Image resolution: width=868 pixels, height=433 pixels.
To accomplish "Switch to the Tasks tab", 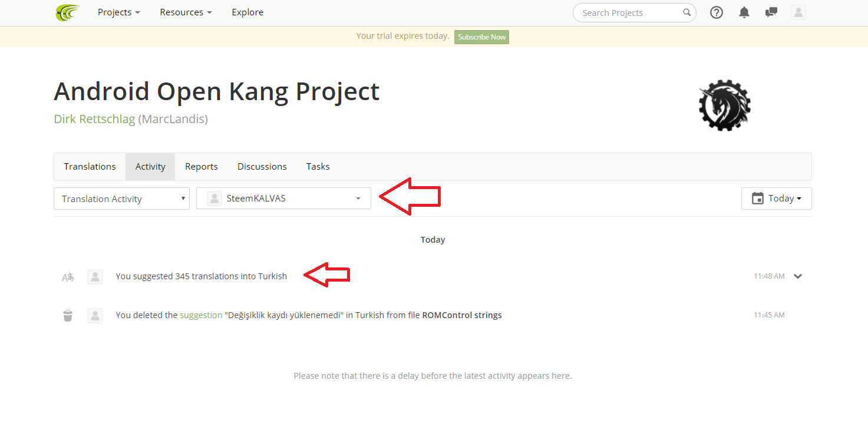I will coord(318,167).
